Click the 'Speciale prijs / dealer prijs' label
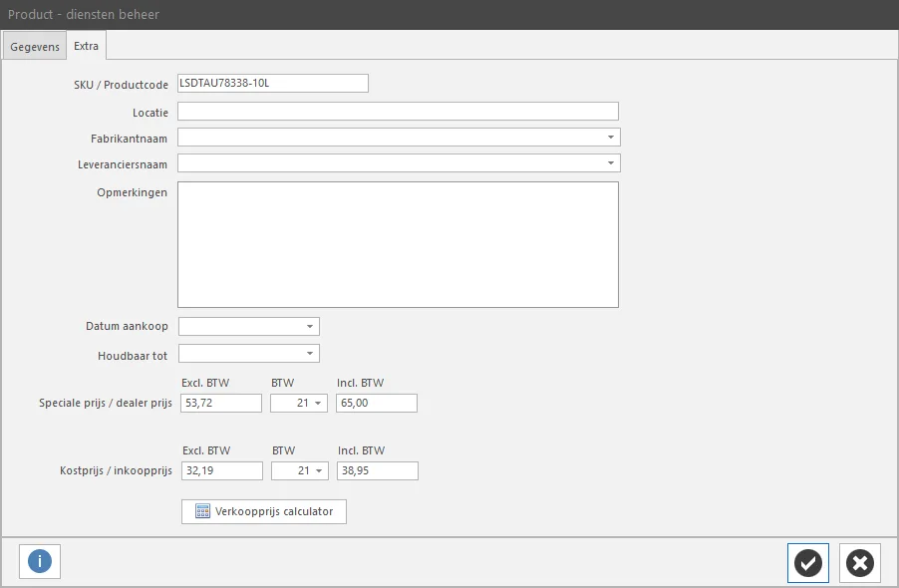 (x=106, y=403)
